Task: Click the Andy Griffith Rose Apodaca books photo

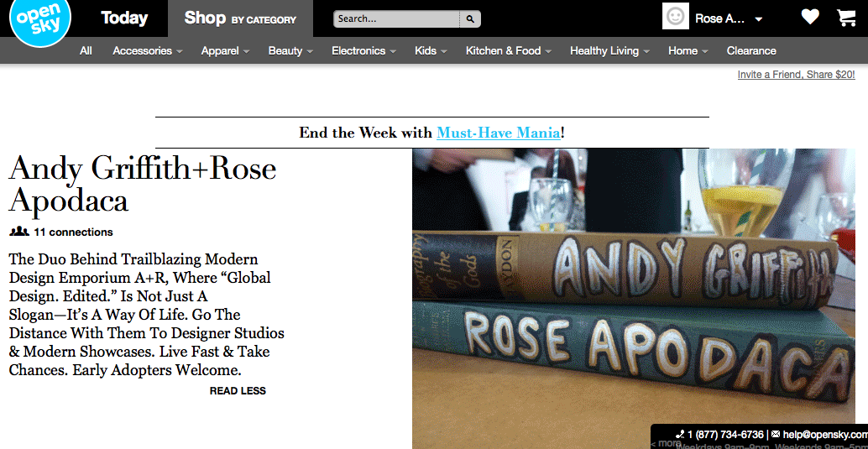Action: click(x=634, y=299)
